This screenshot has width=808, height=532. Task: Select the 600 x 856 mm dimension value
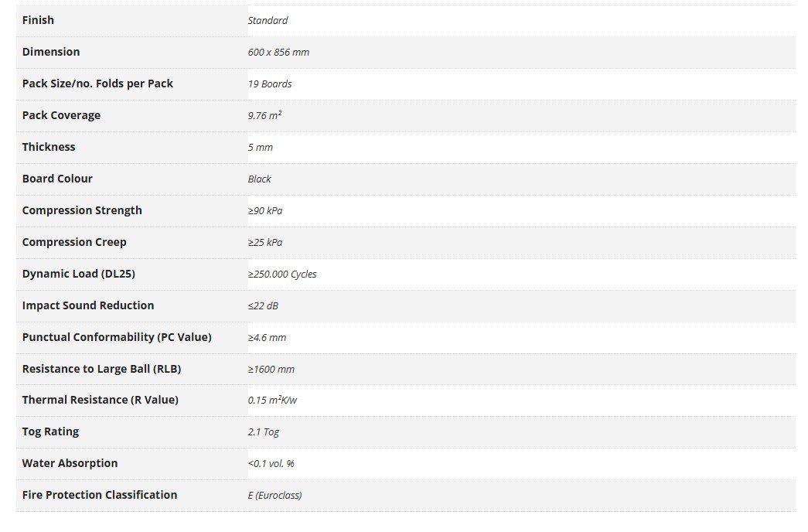278,53
